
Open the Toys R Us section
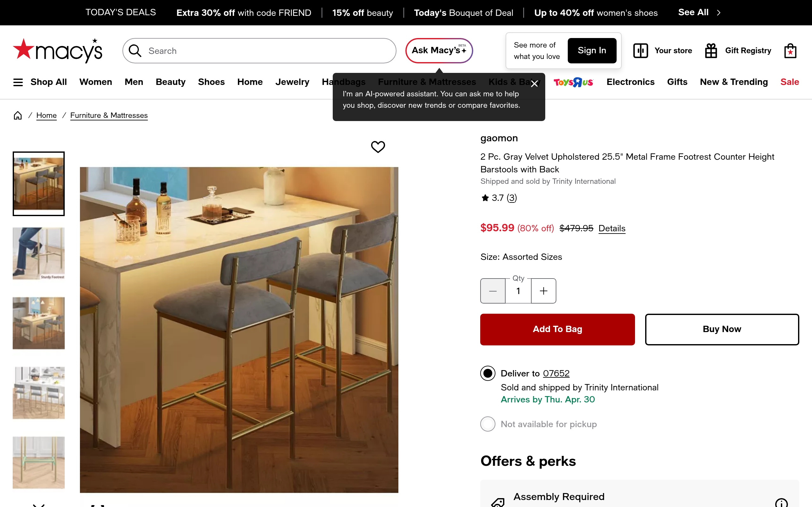coord(573,82)
